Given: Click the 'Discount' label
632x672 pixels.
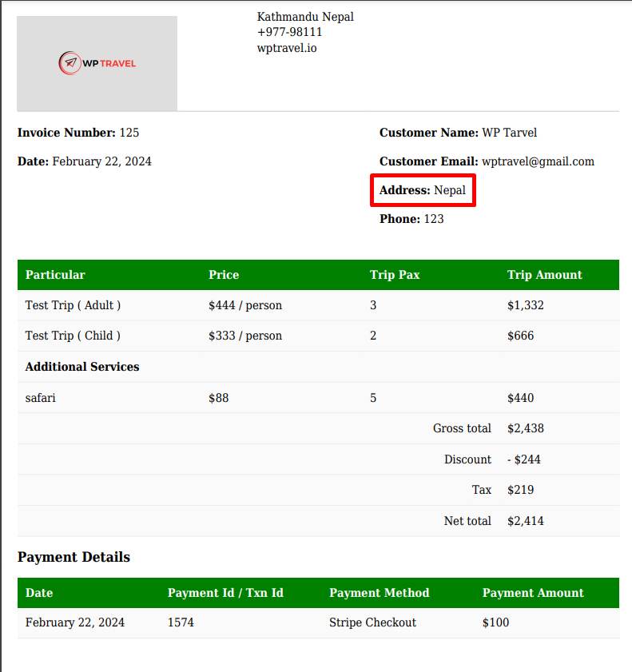Looking at the screenshot, I should tap(467, 459).
